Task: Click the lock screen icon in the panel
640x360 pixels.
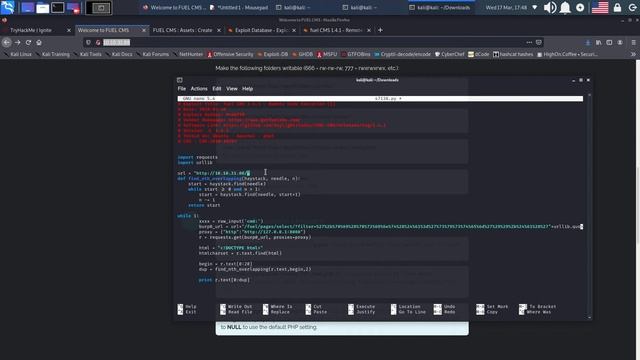Action: pos(617,7)
